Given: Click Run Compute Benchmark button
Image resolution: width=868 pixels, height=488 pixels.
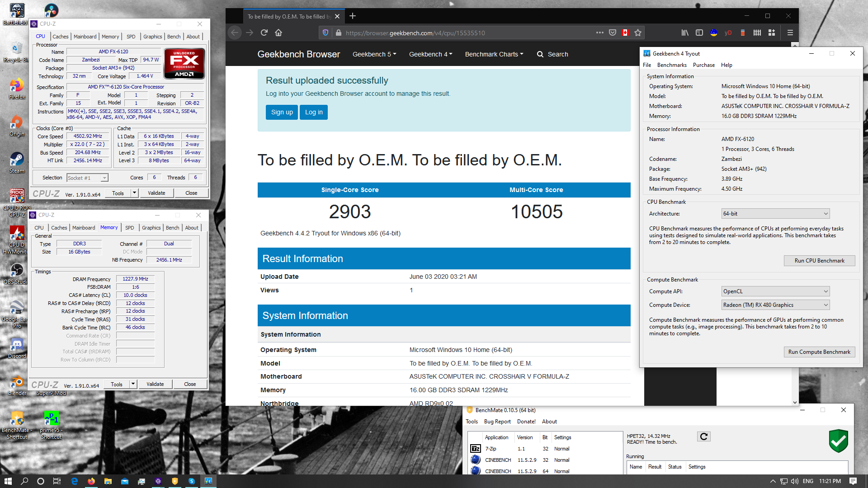Looking at the screenshot, I should click(819, 352).
